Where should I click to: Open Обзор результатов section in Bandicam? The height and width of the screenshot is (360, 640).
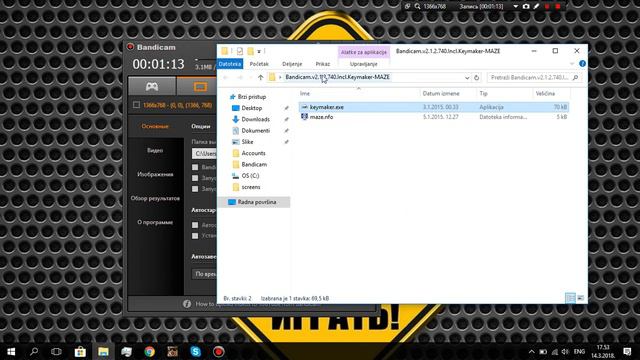coord(155,198)
